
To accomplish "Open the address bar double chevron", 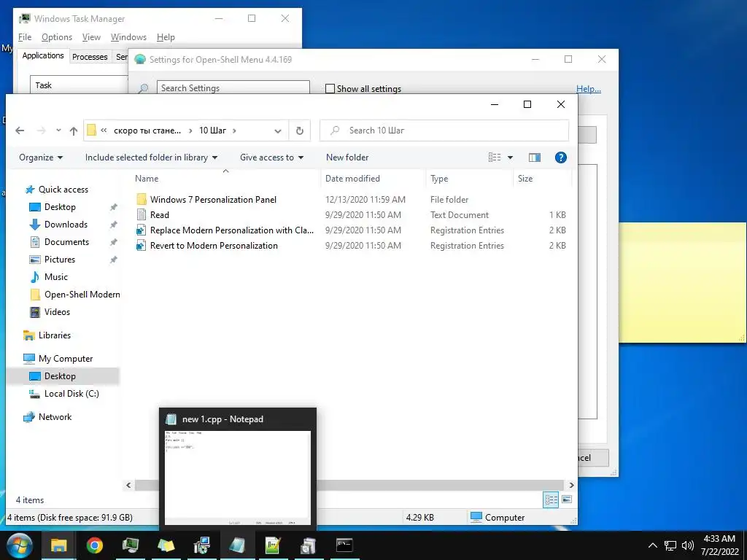I will [x=104, y=130].
